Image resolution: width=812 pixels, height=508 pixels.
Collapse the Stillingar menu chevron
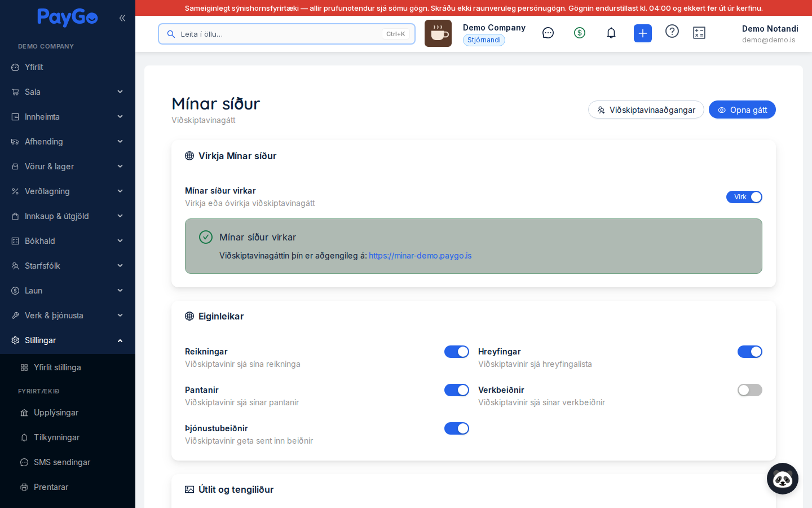click(120, 340)
